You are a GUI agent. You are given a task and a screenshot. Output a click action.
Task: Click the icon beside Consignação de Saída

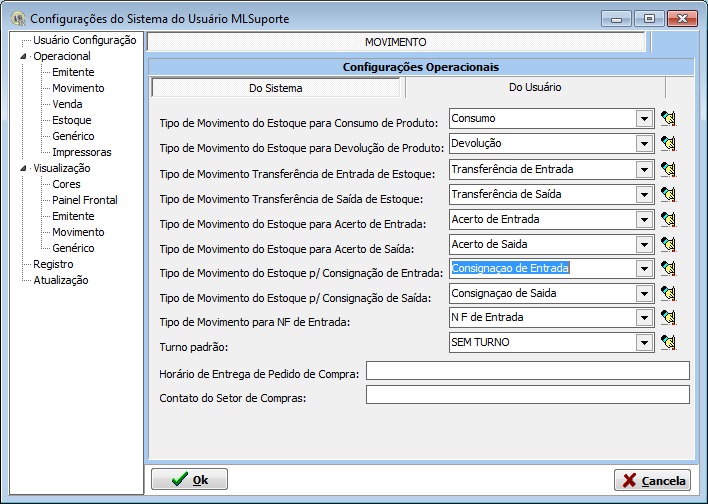668,293
